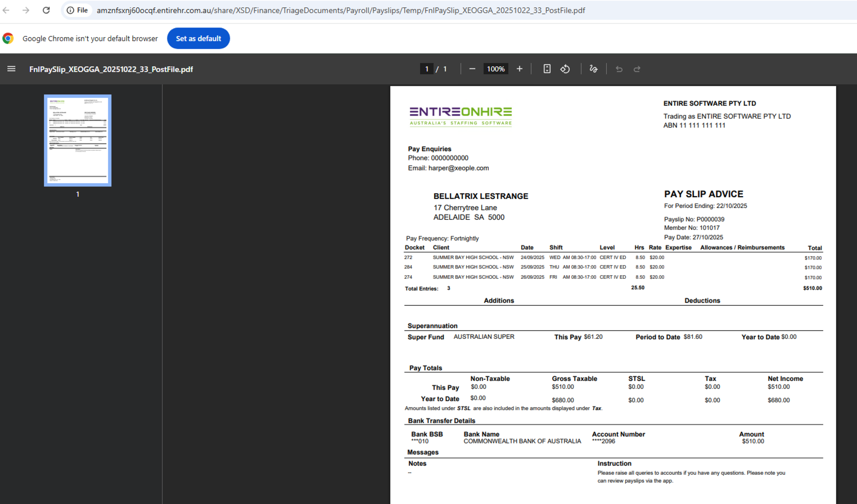Click the browser forward arrow
The image size is (857, 504).
26,10
